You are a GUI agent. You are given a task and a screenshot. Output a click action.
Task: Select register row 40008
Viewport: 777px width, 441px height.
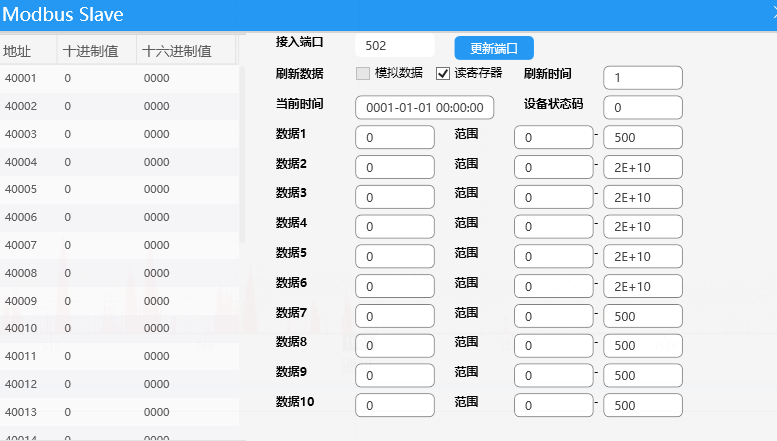pos(119,273)
